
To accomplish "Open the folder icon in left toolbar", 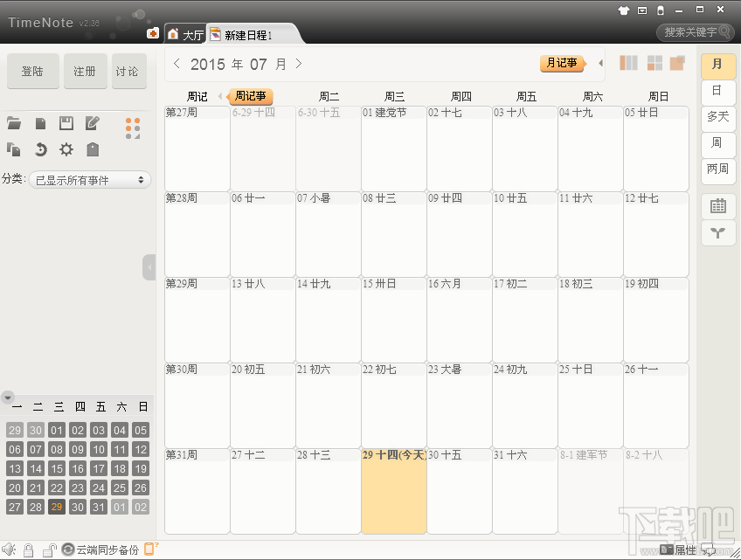I will point(14,124).
